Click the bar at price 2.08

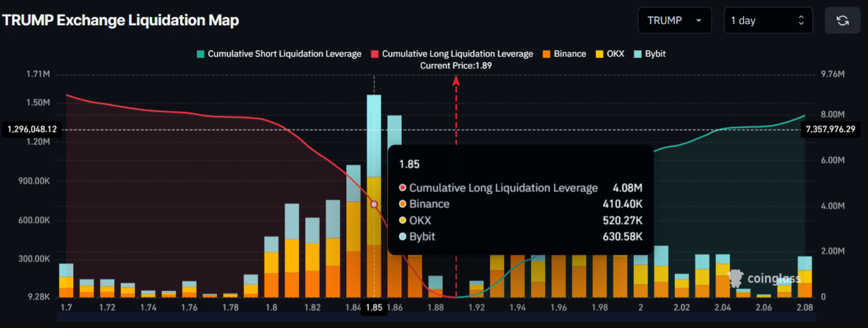(x=805, y=277)
